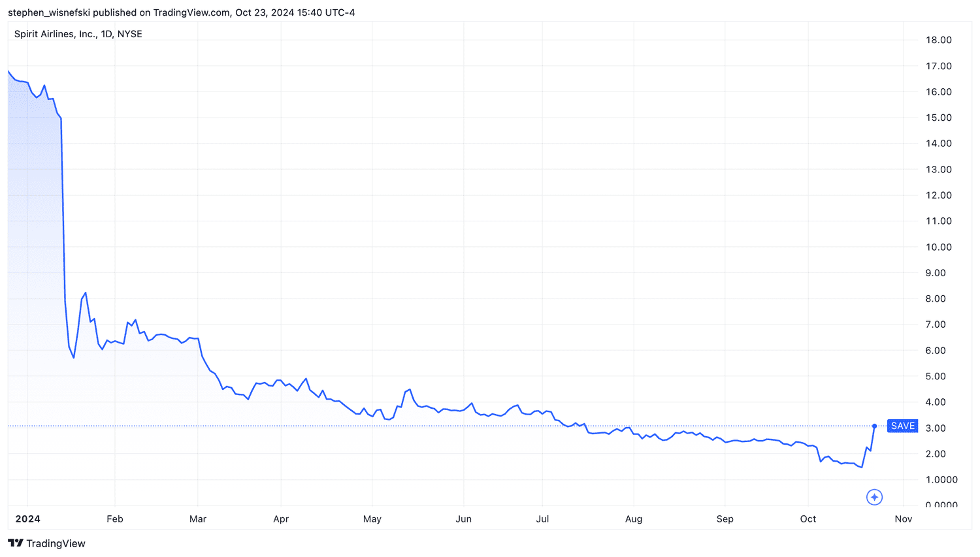Click the blue sparkle circle icon
980x557 pixels.
click(x=874, y=498)
